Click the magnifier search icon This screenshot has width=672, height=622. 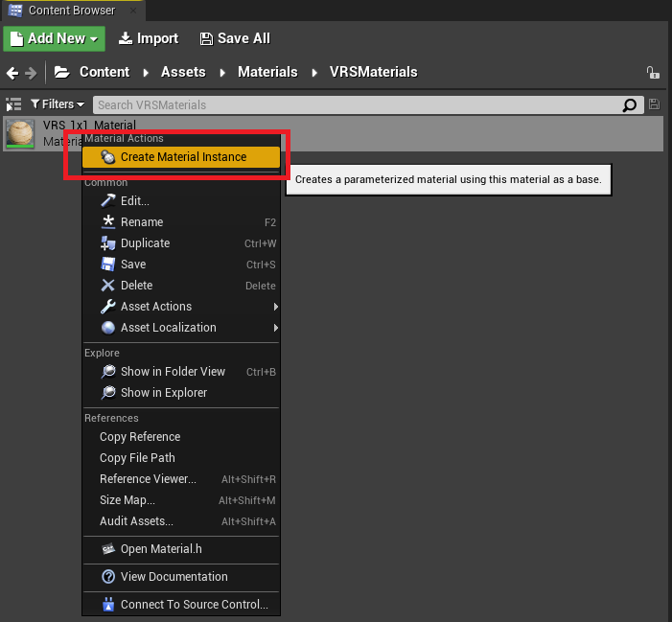[629, 105]
